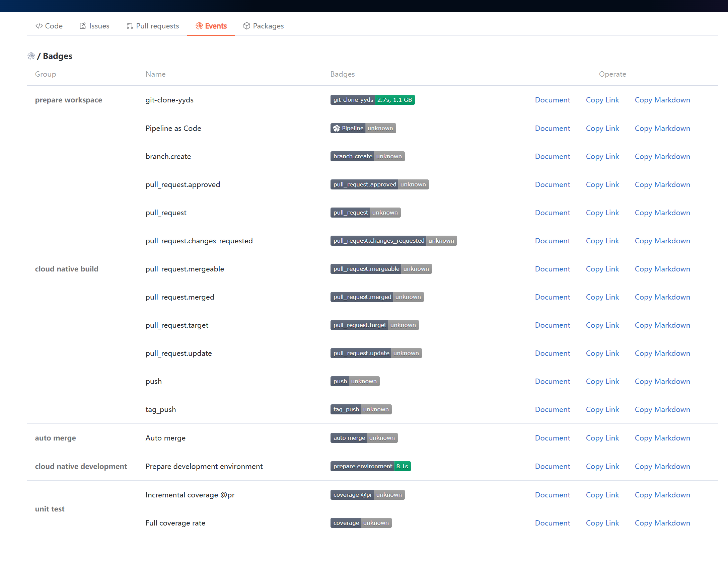Select the Events tab
Screen dimensions: 728x562
click(211, 26)
